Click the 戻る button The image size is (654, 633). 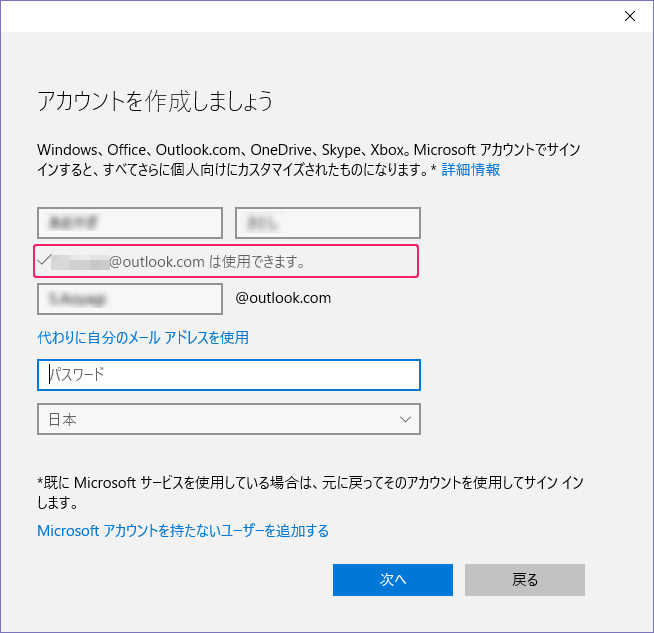(x=525, y=580)
